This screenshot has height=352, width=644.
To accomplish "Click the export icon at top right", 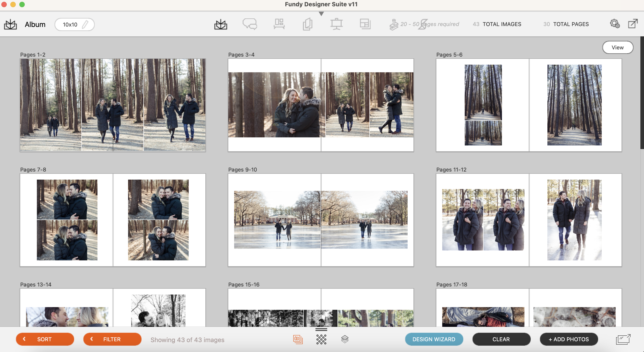I will click(x=633, y=24).
